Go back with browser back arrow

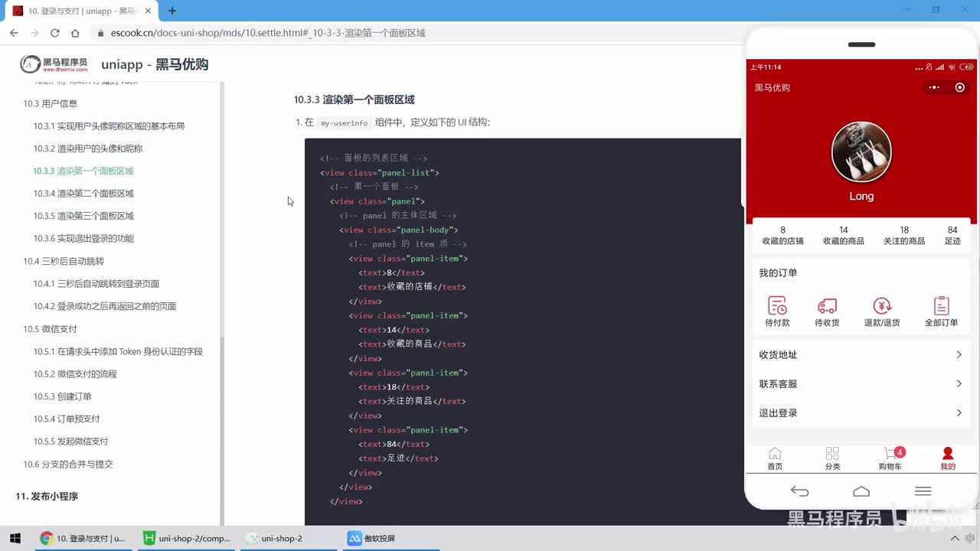tap(15, 33)
